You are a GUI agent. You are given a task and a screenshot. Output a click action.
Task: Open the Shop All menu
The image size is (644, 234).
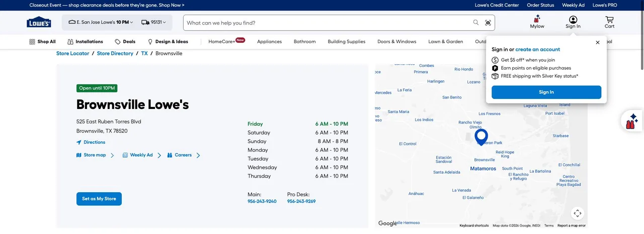pyautogui.click(x=42, y=42)
